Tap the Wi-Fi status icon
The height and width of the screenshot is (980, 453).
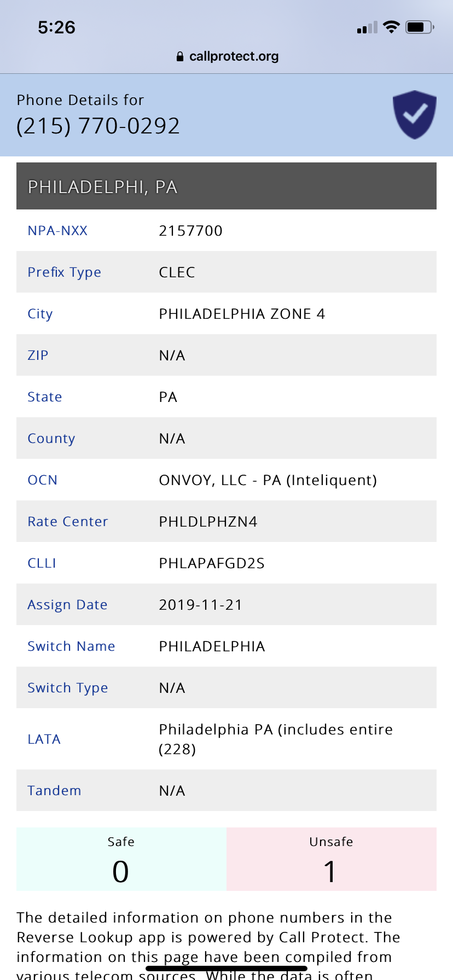391,27
